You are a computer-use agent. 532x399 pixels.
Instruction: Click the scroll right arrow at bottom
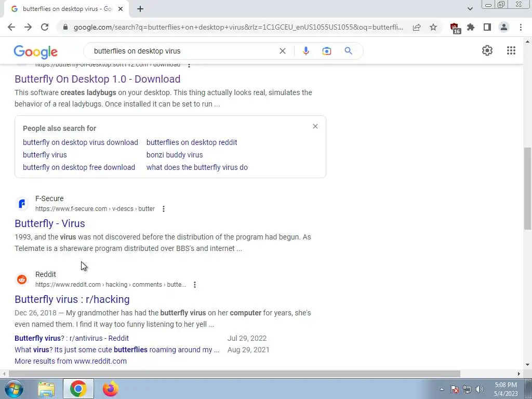[519, 374]
